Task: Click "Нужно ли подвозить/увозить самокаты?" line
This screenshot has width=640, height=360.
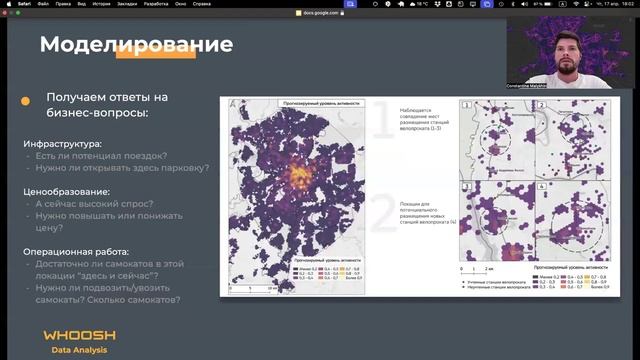Action: click(108, 294)
